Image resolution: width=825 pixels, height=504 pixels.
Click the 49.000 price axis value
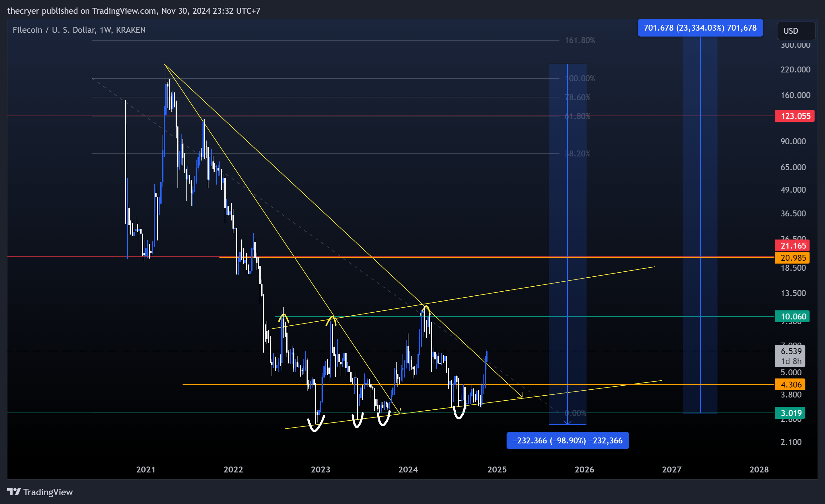[x=793, y=190]
